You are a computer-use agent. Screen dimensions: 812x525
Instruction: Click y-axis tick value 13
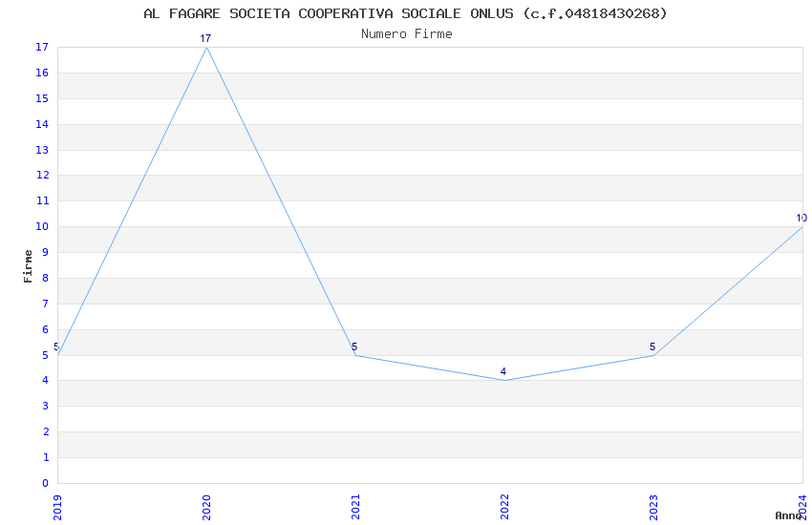click(42, 150)
